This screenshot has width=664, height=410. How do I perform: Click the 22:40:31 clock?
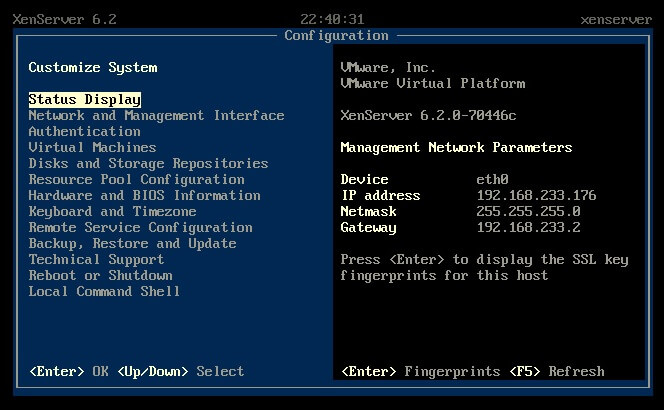click(x=332, y=19)
